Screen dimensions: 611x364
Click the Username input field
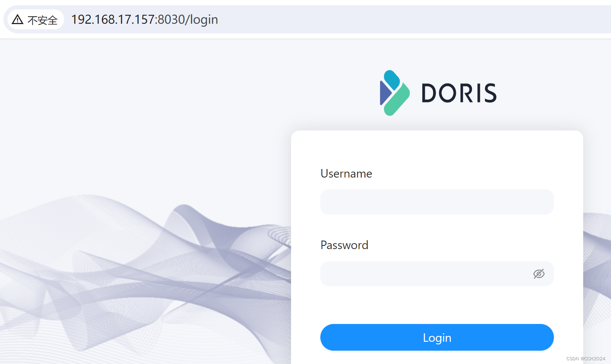click(x=437, y=202)
